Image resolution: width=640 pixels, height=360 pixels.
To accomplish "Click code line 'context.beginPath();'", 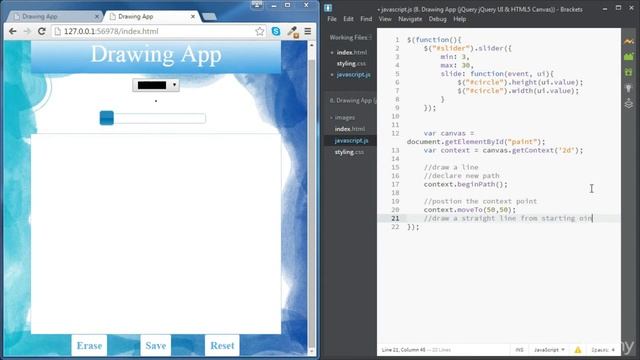I will [x=466, y=184].
